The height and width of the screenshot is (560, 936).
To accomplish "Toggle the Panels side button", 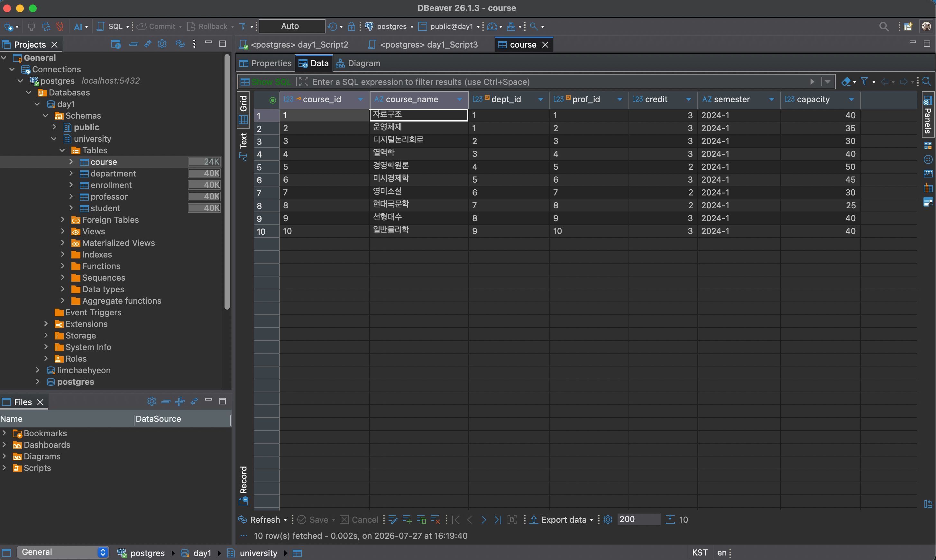I will 928,115.
